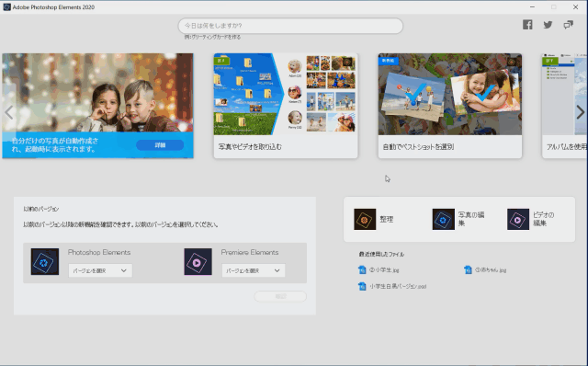Open recent file 小学生白黒バージョン.psd
The width and height of the screenshot is (588, 366).
[x=398, y=286]
